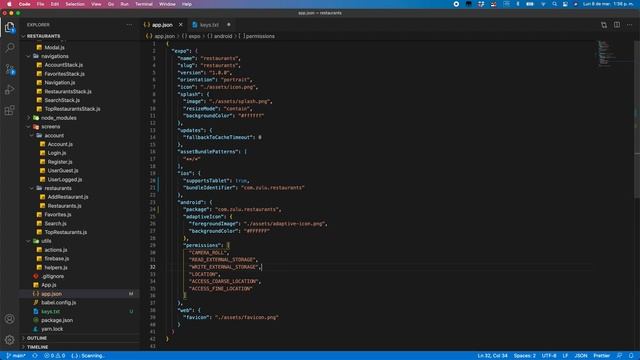The height and width of the screenshot is (360, 640).
Task: Open the Extensions view
Action: coord(9,110)
